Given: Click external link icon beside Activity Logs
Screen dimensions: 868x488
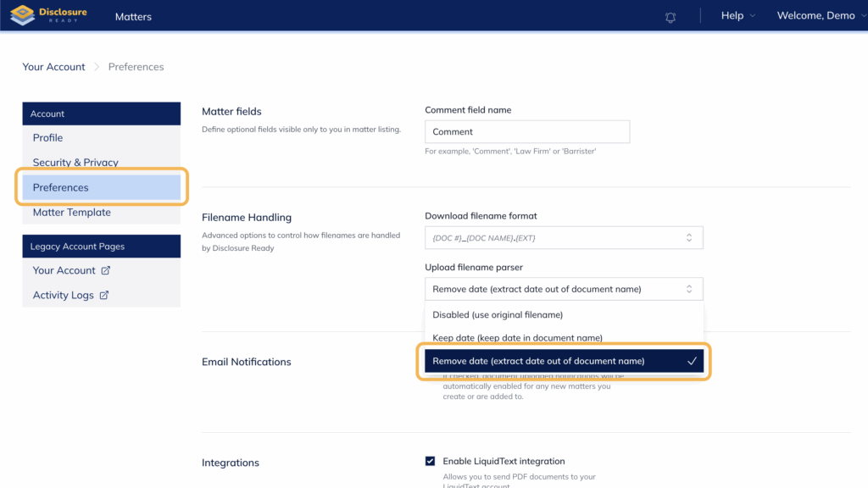Looking at the screenshot, I should [x=104, y=296].
